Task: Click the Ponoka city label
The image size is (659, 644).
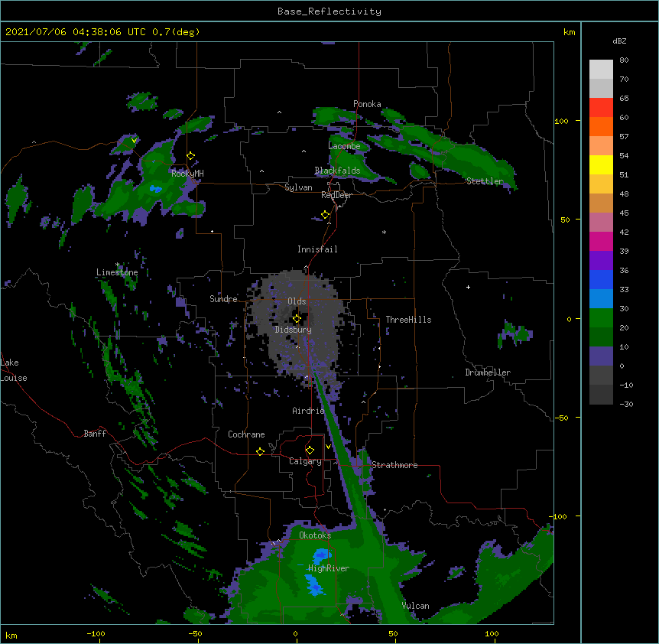Action: (367, 104)
